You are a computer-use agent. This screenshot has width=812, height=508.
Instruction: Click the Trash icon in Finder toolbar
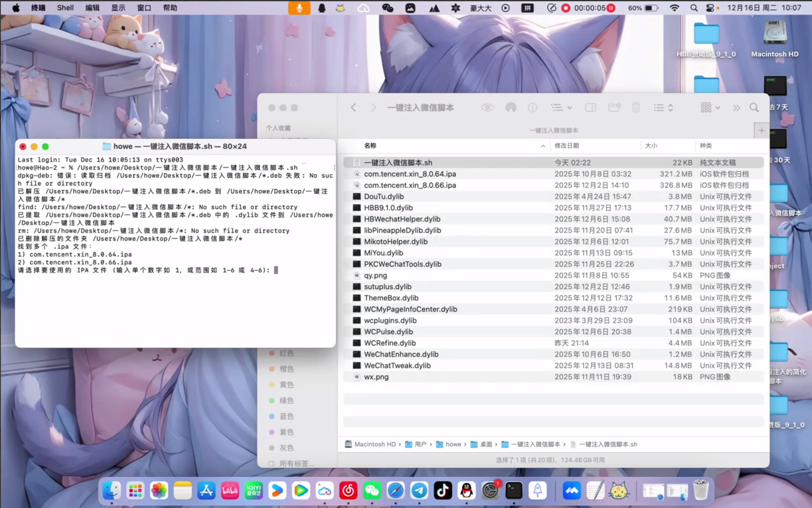636,108
